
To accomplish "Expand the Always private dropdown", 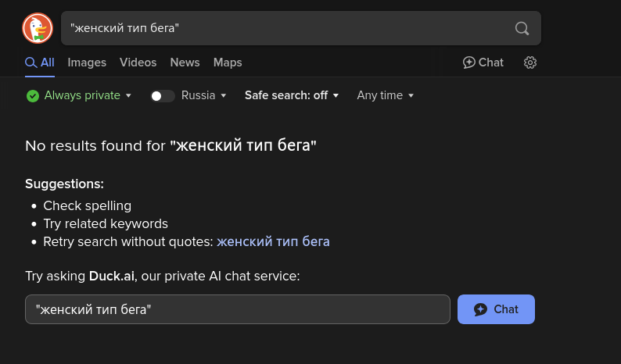I will pos(129,96).
